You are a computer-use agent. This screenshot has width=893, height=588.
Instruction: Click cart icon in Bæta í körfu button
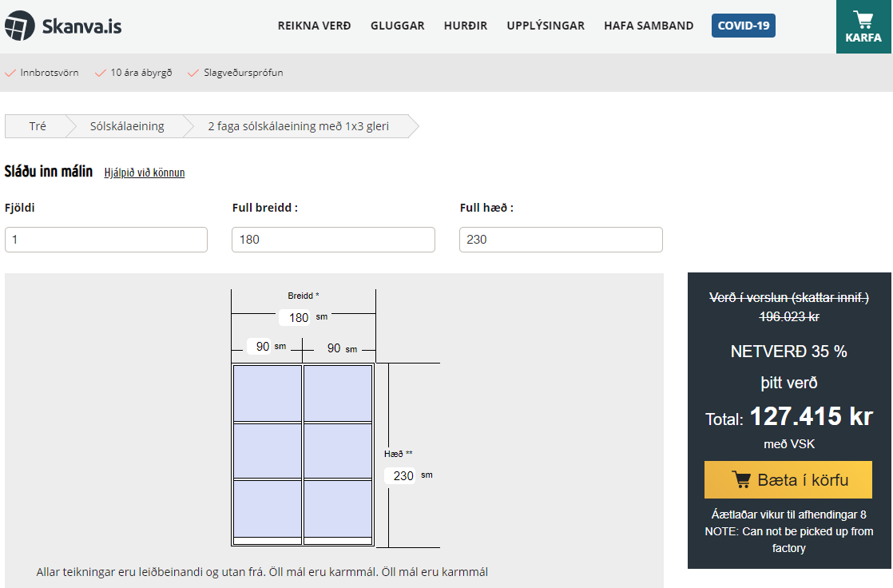(741, 480)
